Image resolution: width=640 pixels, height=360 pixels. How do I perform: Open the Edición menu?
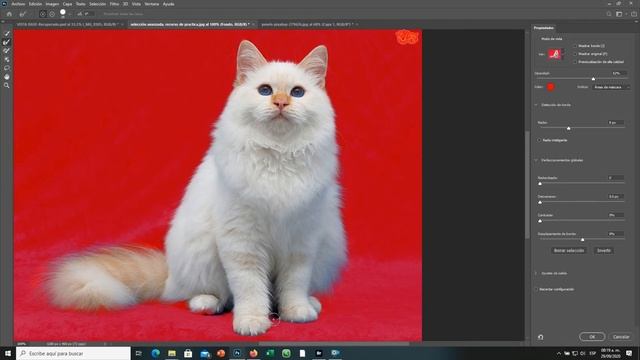coord(35,4)
